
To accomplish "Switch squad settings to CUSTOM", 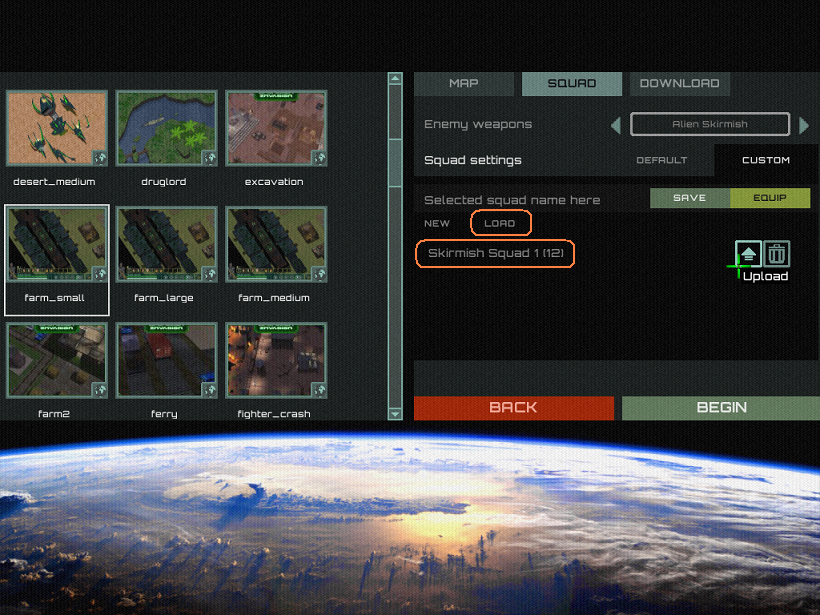I will (x=766, y=160).
